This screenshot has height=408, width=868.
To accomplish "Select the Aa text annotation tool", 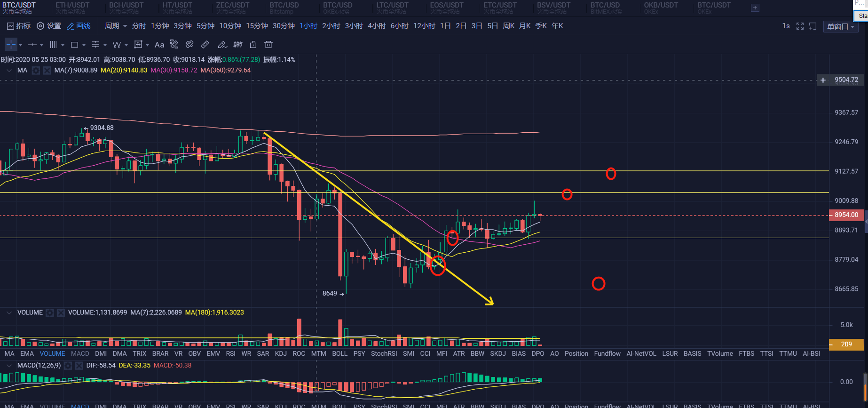I will click(159, 45).
